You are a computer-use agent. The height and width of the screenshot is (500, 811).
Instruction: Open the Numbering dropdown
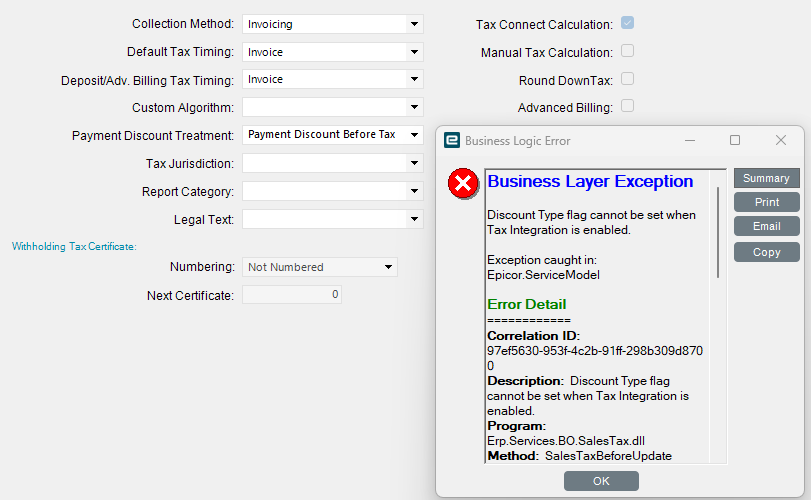[x=320, y=267]
